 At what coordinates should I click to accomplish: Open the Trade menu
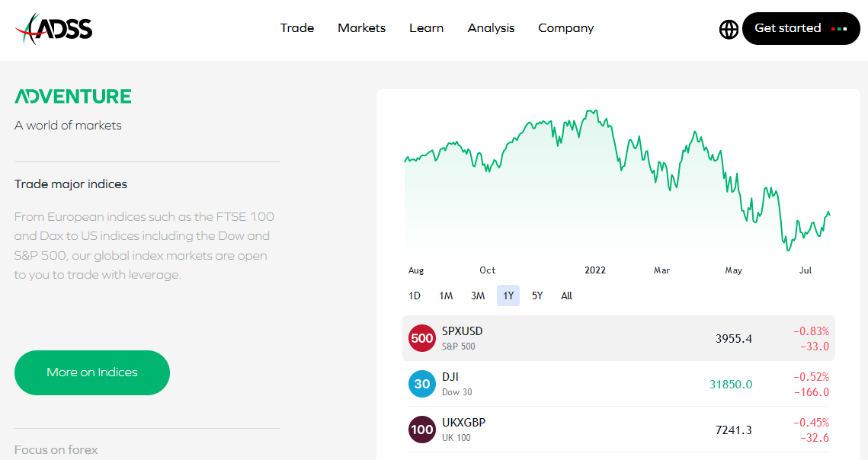(296, 28)
